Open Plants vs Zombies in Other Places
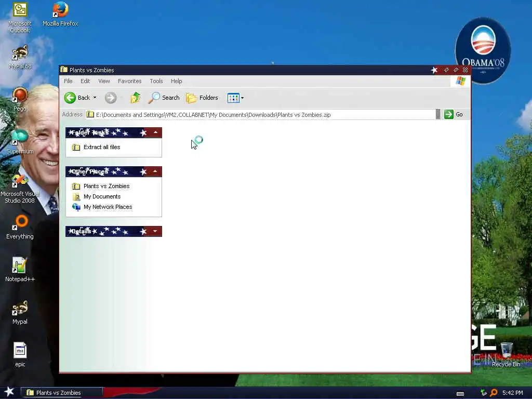532x399 pixels. click(x=107, y=187)
